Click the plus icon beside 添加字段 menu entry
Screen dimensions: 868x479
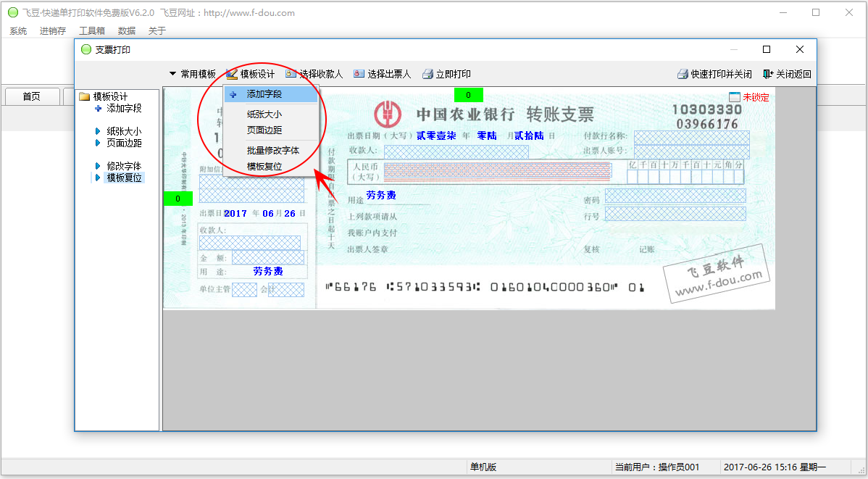click(233, 95)
